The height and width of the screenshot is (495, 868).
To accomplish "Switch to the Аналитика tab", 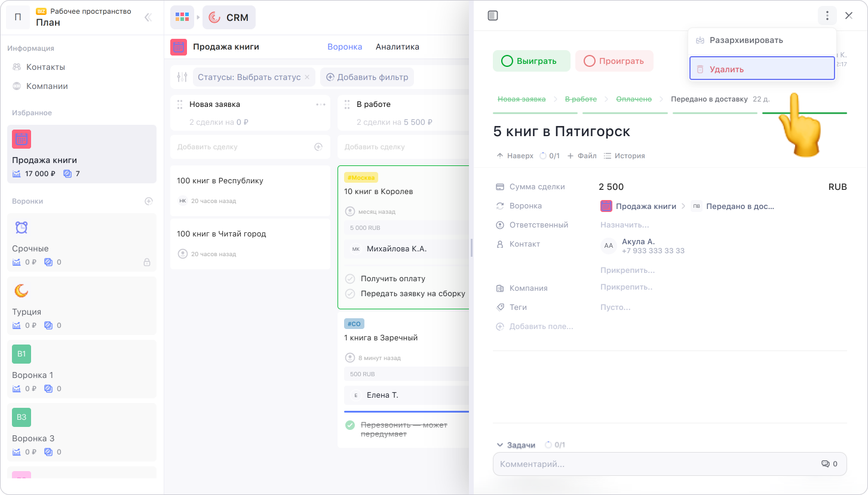I will click(x=397, y=47).
